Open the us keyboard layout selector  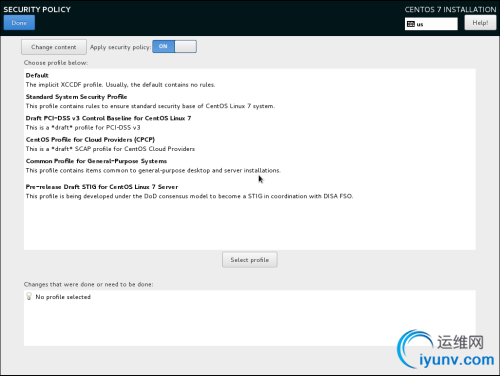pyautogui.click(x=431, y=24)
